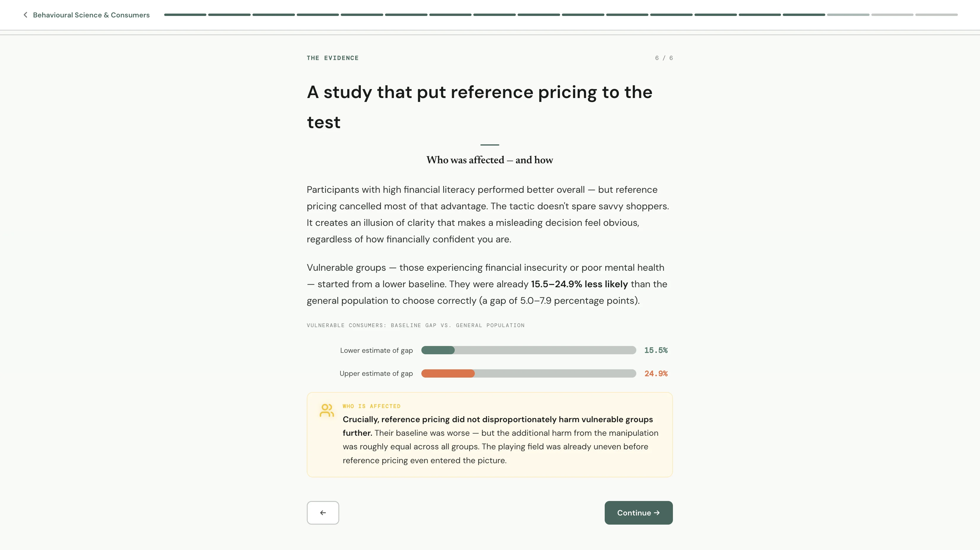Click the 'Who was affected — and how' subheading
Screen dimensions: 980x550
coord(489,160)
